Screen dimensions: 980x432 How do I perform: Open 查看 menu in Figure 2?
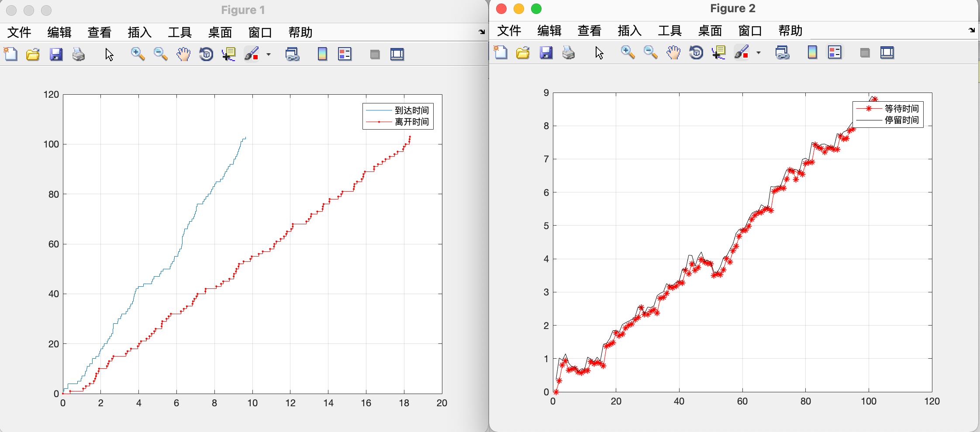(590, 31)
